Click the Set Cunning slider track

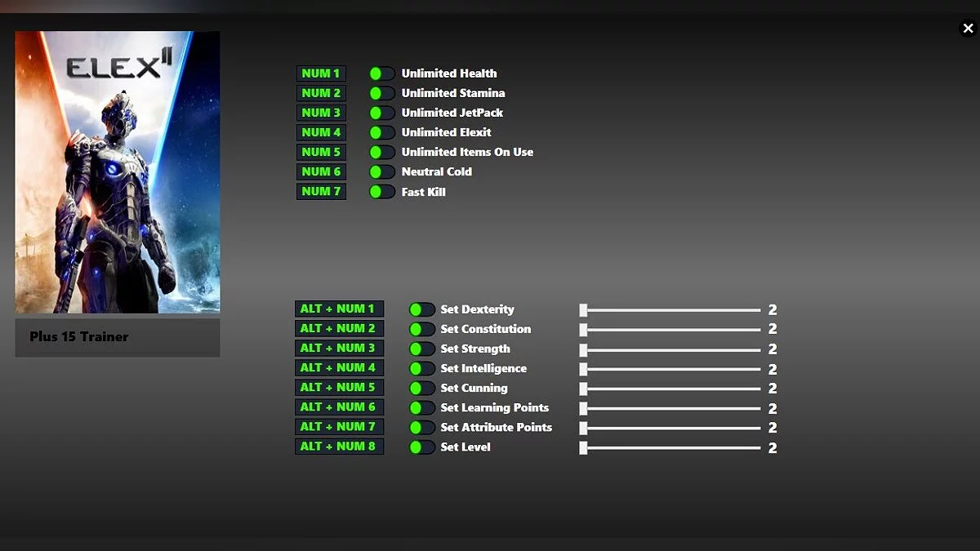[x=670, y=389]
